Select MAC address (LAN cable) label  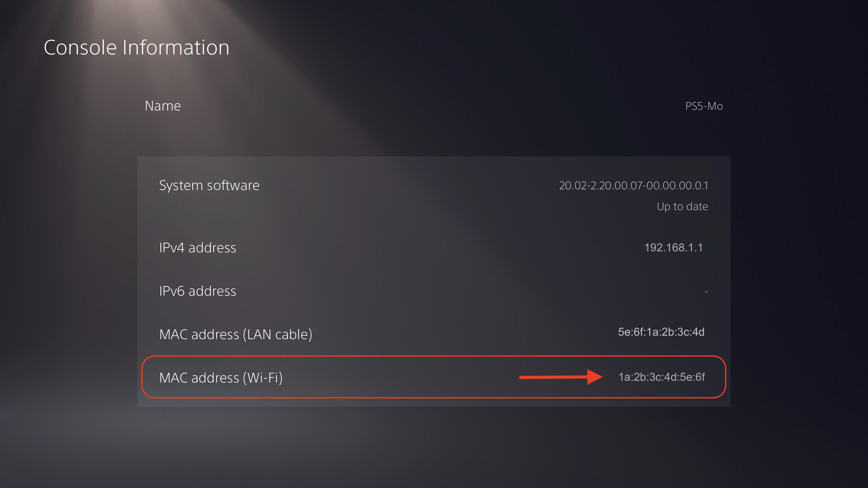click(x=236, y=334)
